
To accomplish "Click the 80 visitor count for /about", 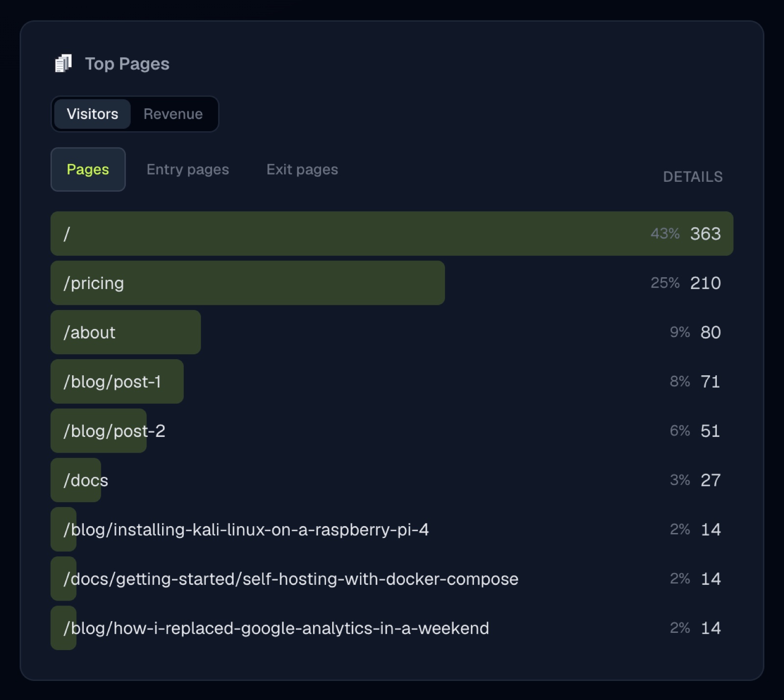I will click(x=710, y=332).
